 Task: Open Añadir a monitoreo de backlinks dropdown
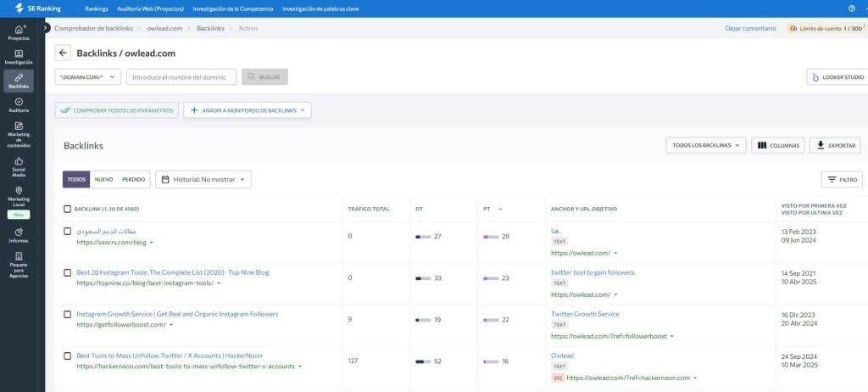pos(248,110)
